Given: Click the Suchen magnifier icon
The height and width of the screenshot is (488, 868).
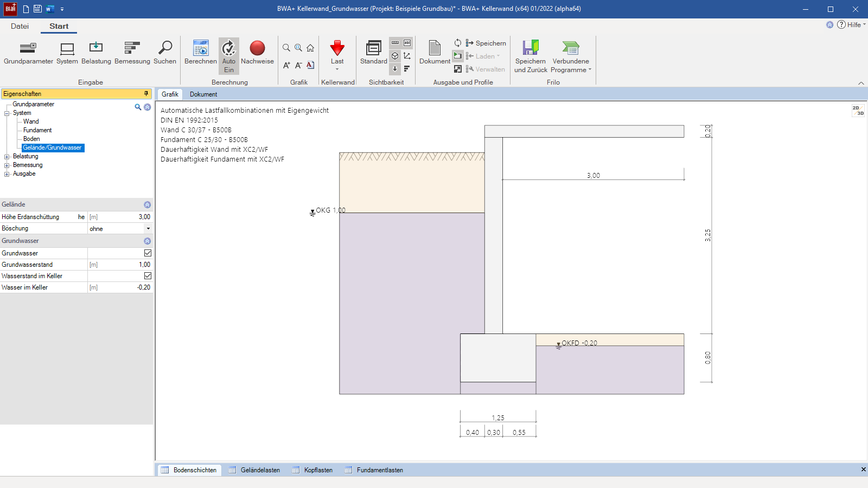Looking at the screenshot, I should pos(165,53).
